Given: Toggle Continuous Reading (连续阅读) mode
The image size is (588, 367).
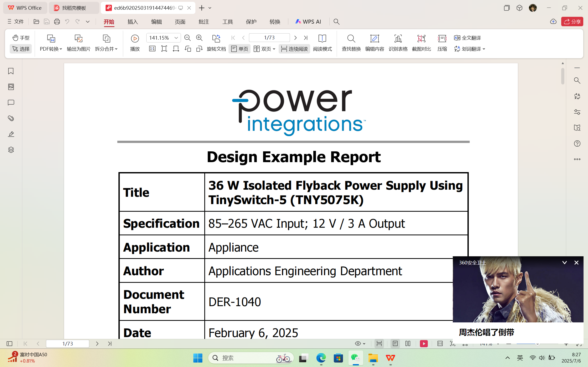Looking at the screenshot, I should click(x=294, y=49).
